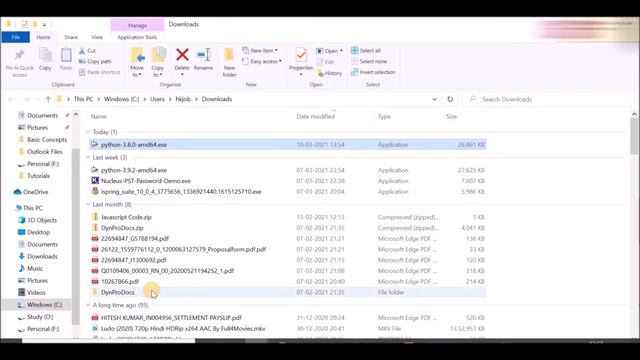Viewport: 640px width, 360px height.
Task: Open the File tab
Action: (16, 37)
